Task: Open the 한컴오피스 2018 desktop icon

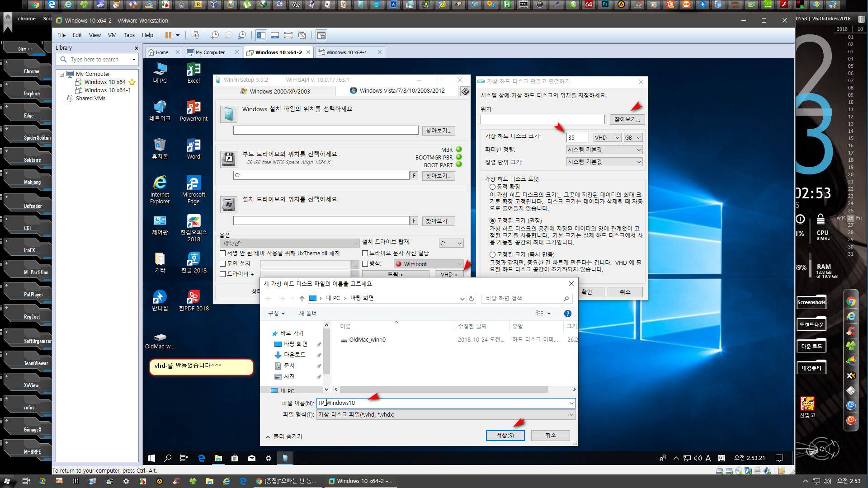Action: 193,227
